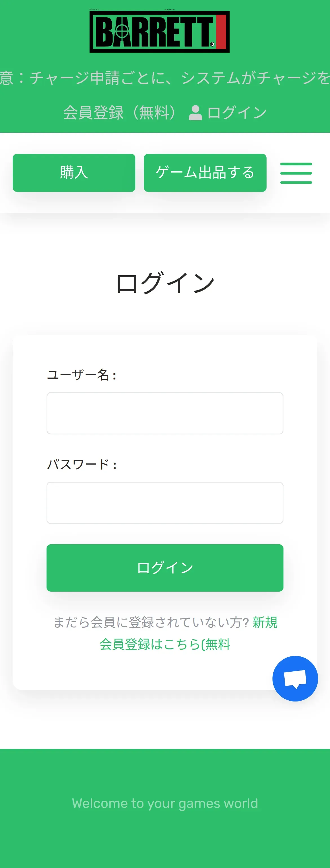Follow the 新規会員登録はこちら link
The width and height of the screenshot is (330, 868).
[x=165, y=644]
